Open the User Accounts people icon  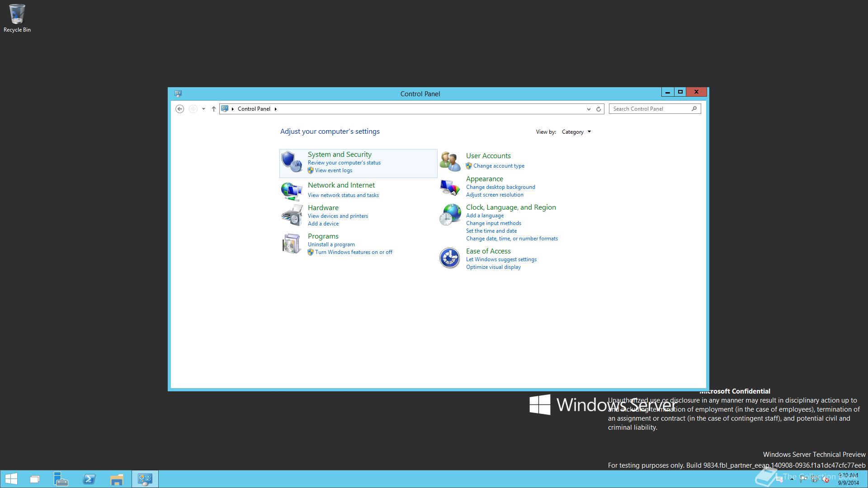(450, 161)
